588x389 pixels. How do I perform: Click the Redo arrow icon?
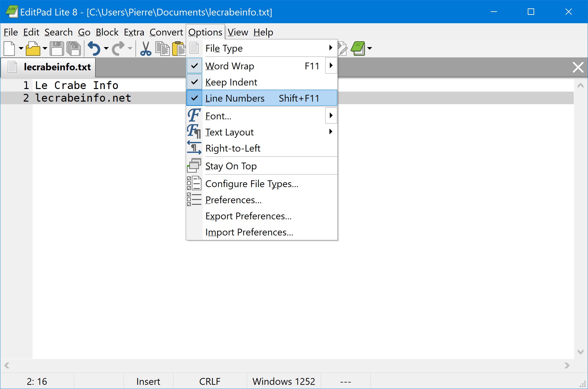tap(118, 49)
